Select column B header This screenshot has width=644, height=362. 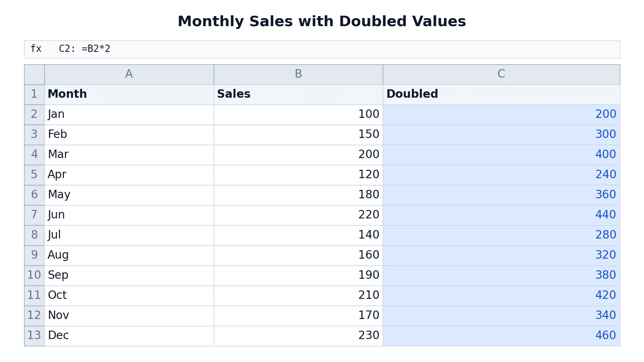coord(298,74)
